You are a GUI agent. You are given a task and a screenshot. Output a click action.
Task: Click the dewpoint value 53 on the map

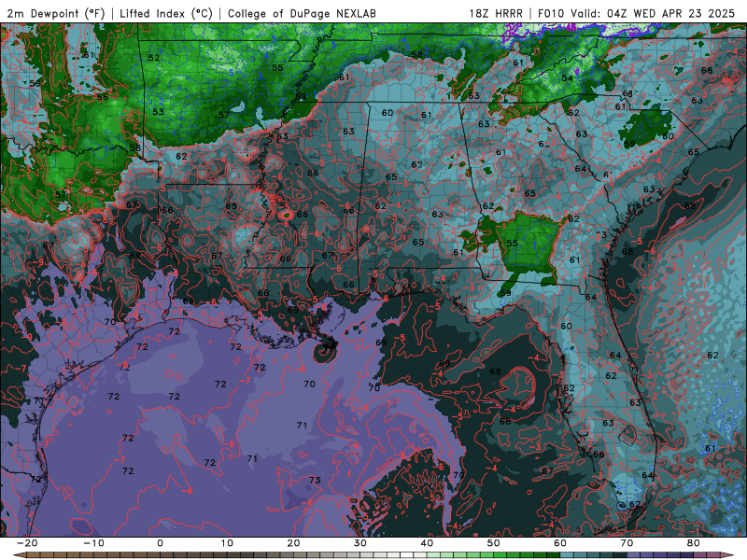pyautogui.click(x=158, y=112)
